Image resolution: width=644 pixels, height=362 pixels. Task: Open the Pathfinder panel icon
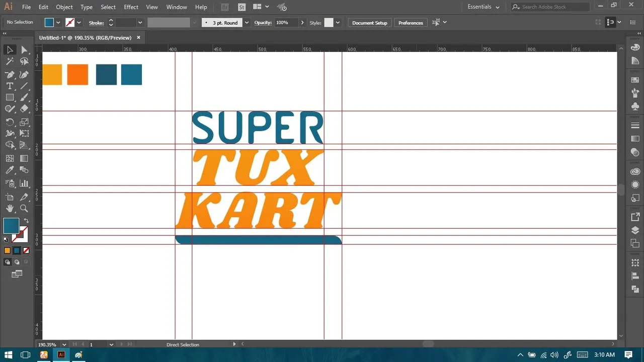pos(635,289)
